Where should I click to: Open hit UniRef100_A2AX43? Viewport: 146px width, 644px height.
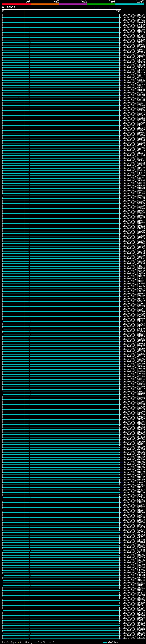tap(133, 22)
